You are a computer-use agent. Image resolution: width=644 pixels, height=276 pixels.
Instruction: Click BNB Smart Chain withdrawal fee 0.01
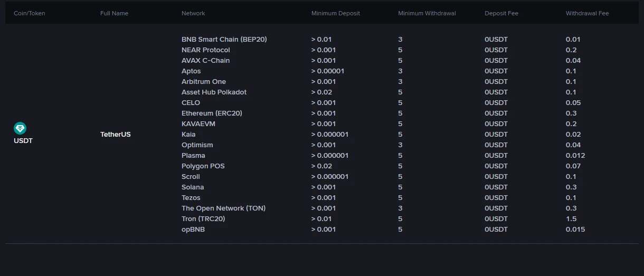573,40
